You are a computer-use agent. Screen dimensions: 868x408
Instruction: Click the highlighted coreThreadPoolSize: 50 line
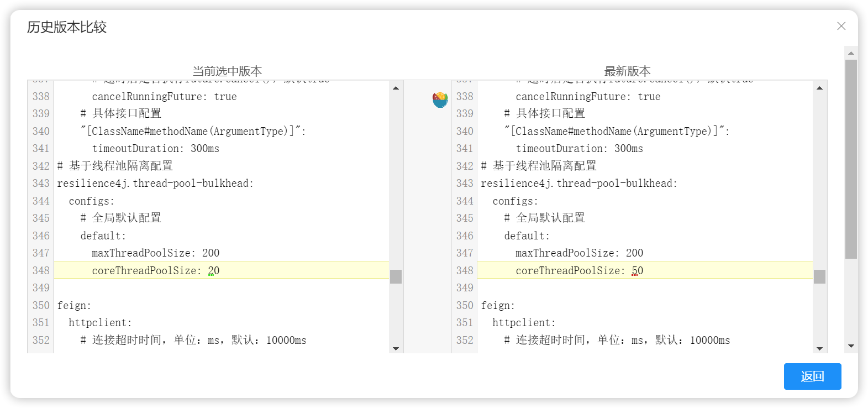coord(579,270)
